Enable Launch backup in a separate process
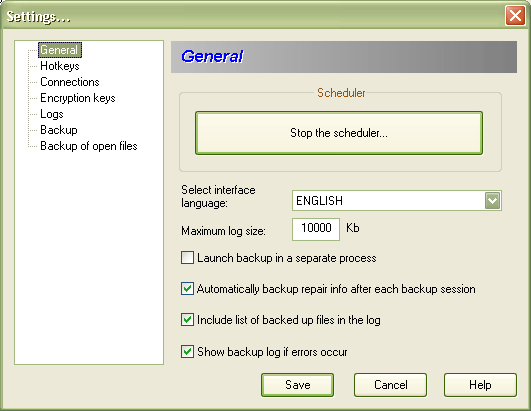The height and width of the screenshot is (411, 531). point(187,258)
